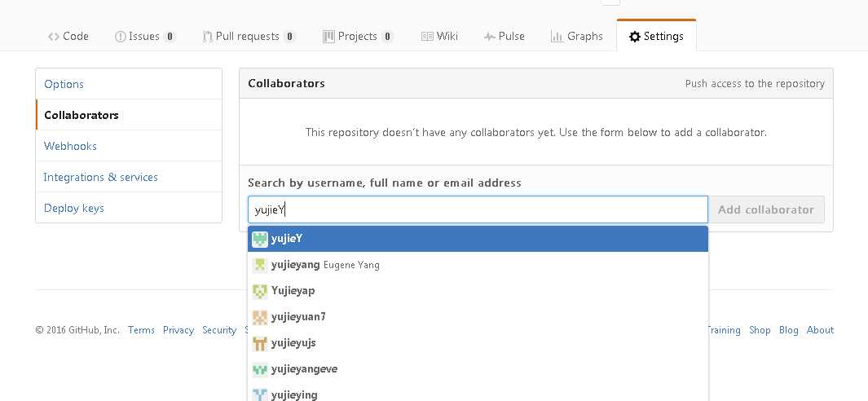Click the Projects board icon
The image size is (868, 401).
(x=328, y=37)
